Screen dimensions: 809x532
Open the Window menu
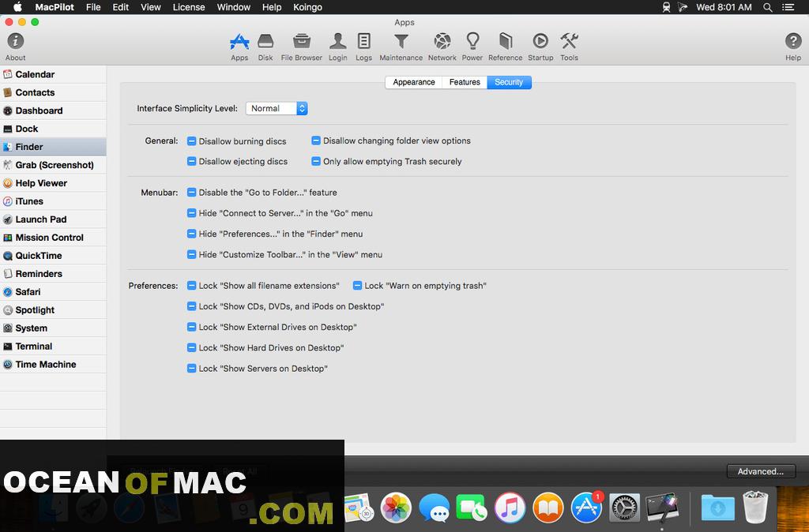234,7
